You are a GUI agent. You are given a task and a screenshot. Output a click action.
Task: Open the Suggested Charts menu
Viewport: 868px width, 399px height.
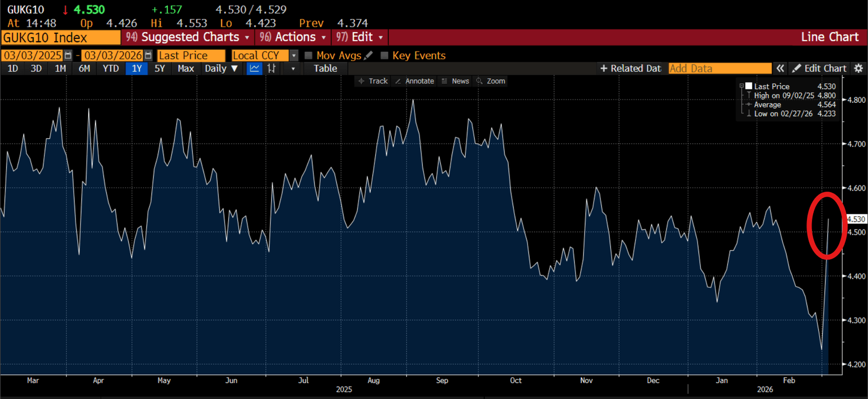[189, 37]
